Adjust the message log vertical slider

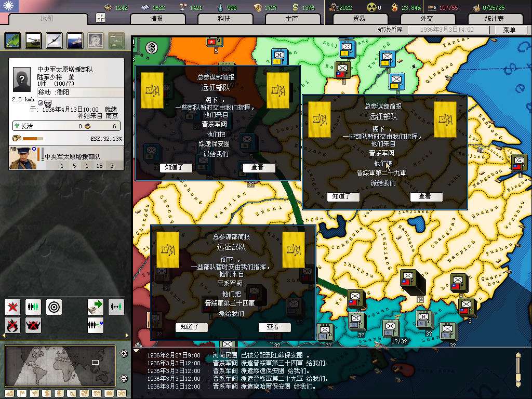pyautogui.click(x=518, y=370)
